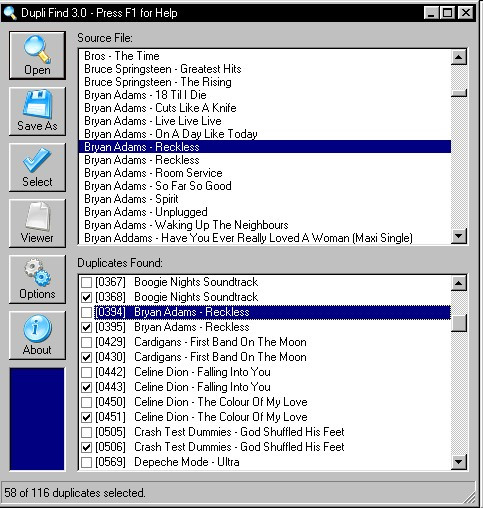Select 'Bruce Springsteen - The Rising'
Image resolution: width=483 pixels, height=508 pixels.
[x=265, y=82]
